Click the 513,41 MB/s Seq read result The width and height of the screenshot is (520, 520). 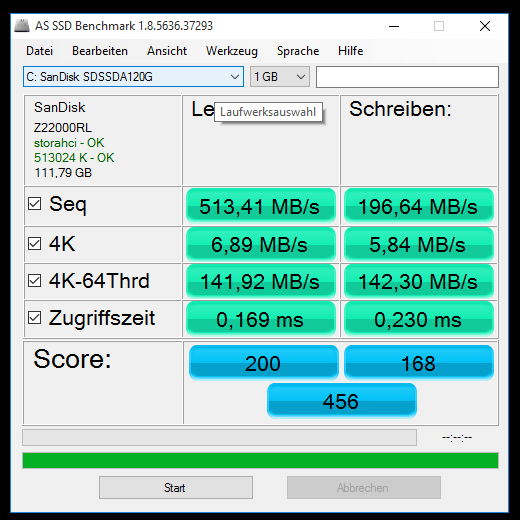[261, 206]
